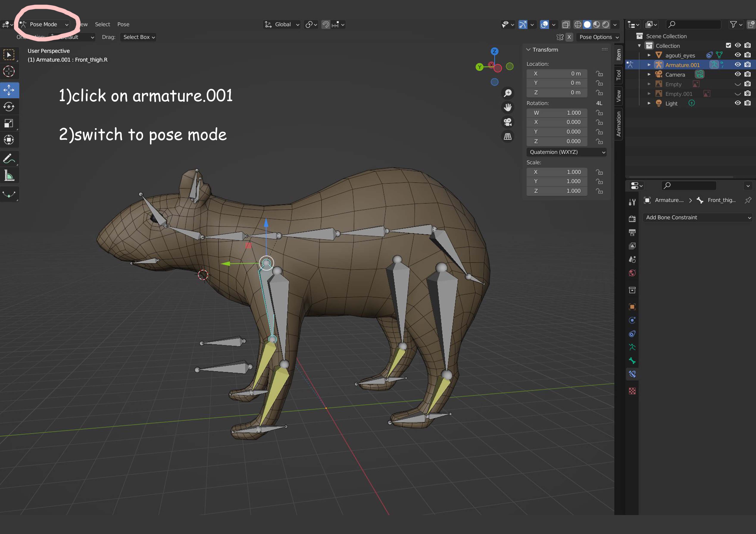Click the pin icon in properties breadcrumb
The width and height of the screenshot is (756, 534).
point(748,200)
